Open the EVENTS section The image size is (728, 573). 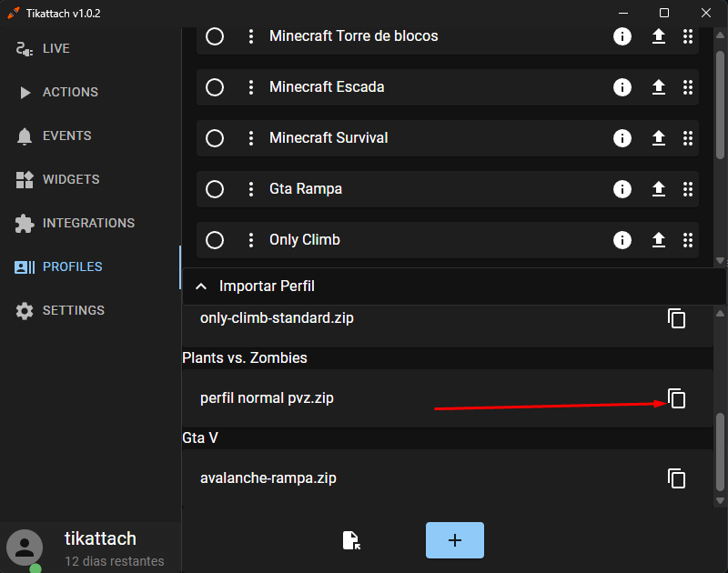point(90,136)
